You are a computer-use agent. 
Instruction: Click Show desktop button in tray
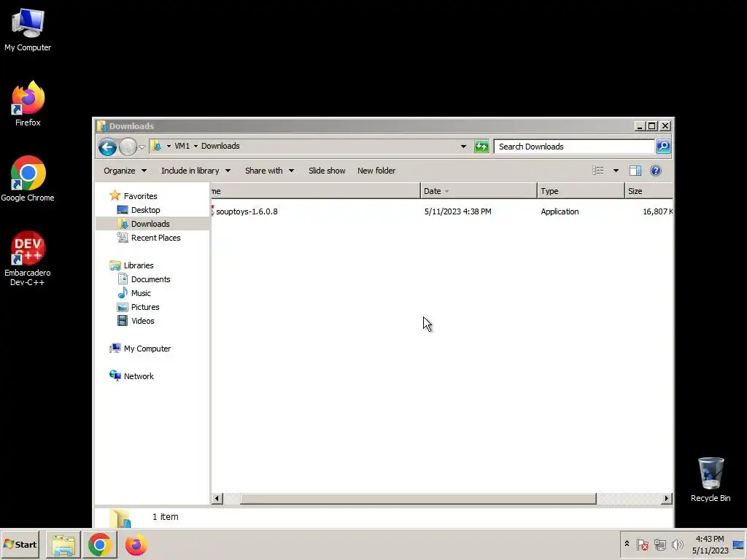click(x=738, y=544)
